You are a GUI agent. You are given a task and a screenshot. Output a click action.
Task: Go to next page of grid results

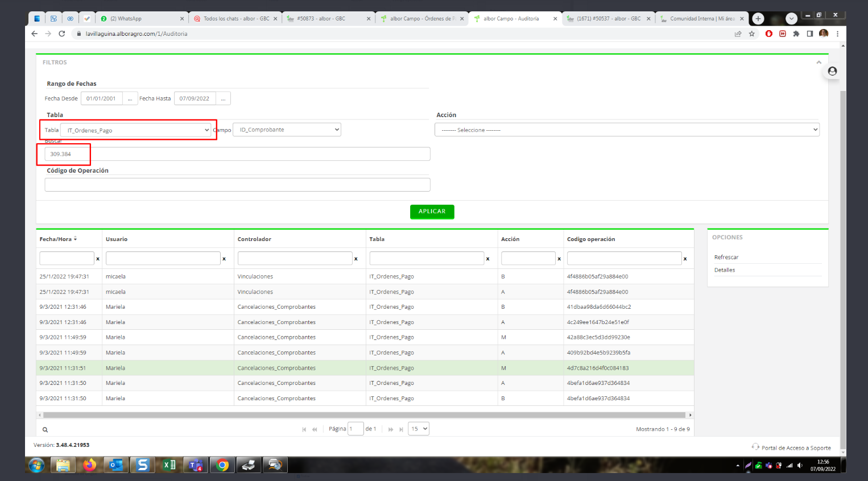pyautogui.click(x=391, y=429)
